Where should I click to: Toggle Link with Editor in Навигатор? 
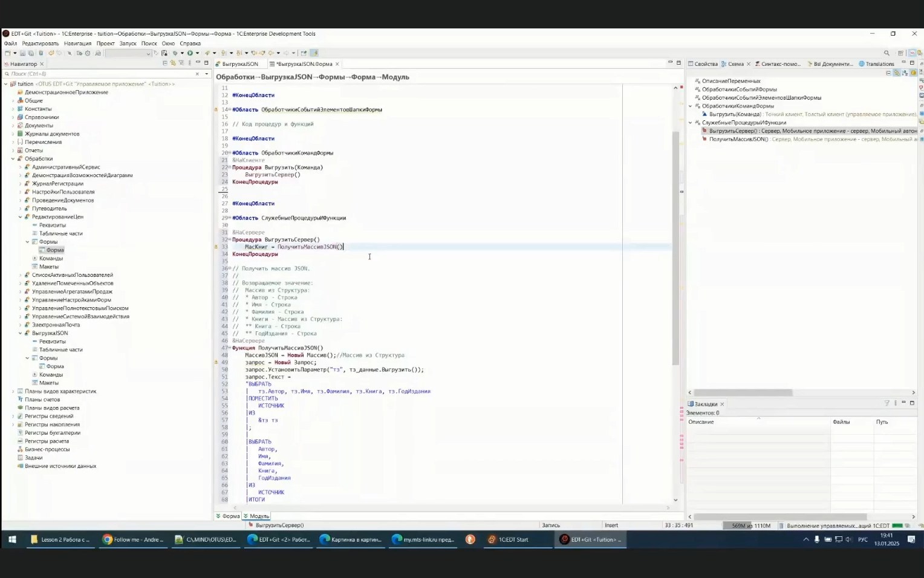172,63
